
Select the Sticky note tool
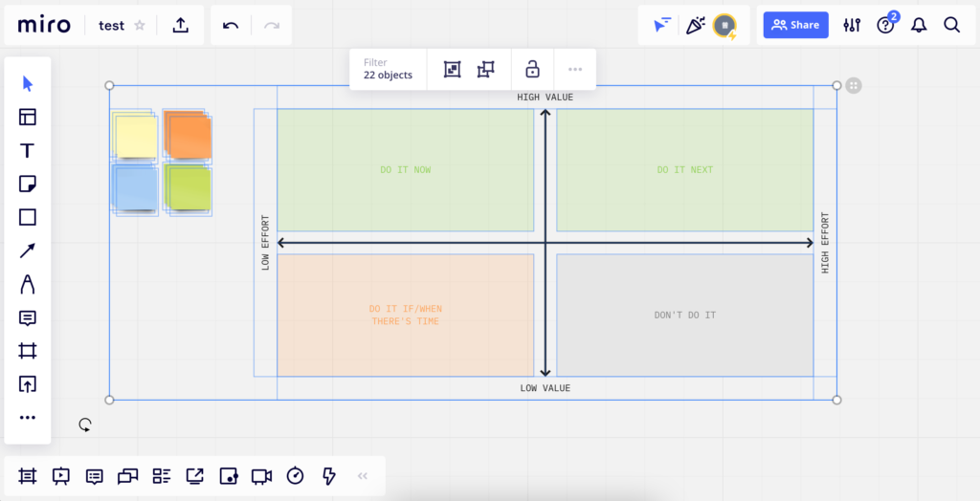pyautogui.click(x=28, y=184)
